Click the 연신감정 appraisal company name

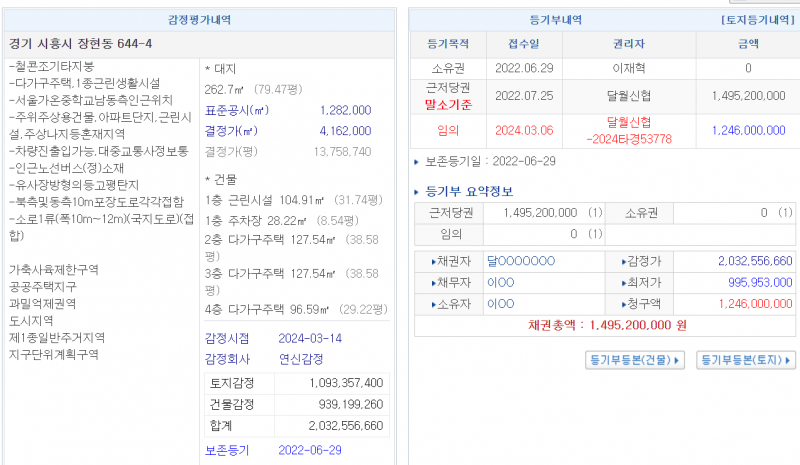coord(299,359)
